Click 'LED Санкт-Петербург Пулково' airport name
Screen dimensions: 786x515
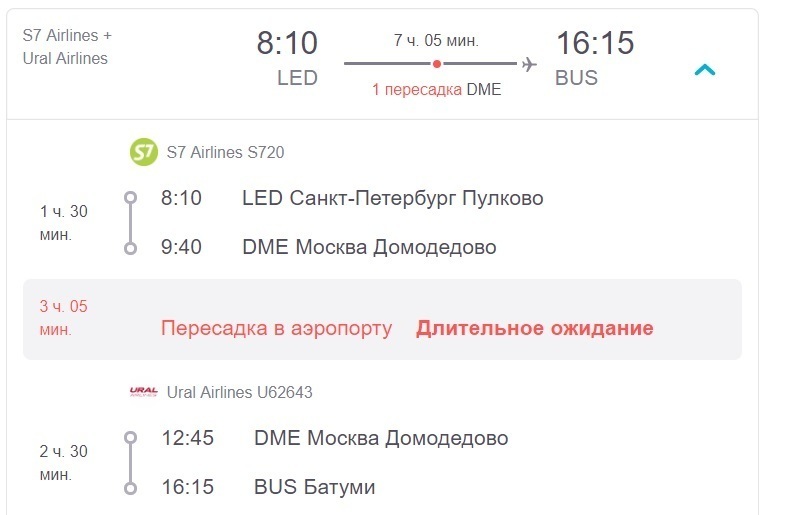392,198
